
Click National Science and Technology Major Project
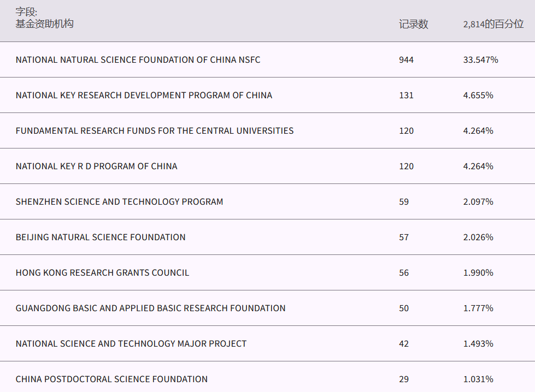131,344
